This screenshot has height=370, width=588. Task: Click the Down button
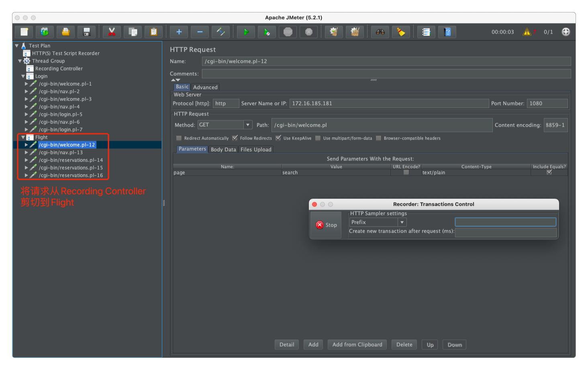pos(455,345)
